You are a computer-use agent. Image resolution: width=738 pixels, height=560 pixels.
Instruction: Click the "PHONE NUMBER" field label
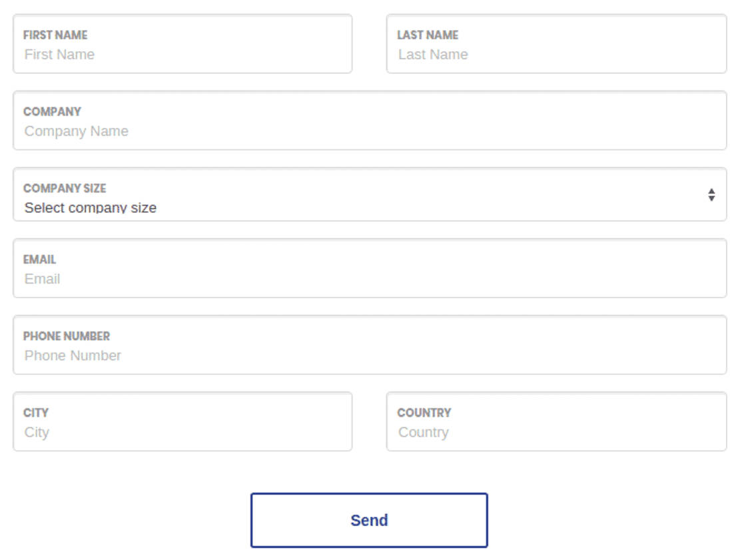click(67, 336)
